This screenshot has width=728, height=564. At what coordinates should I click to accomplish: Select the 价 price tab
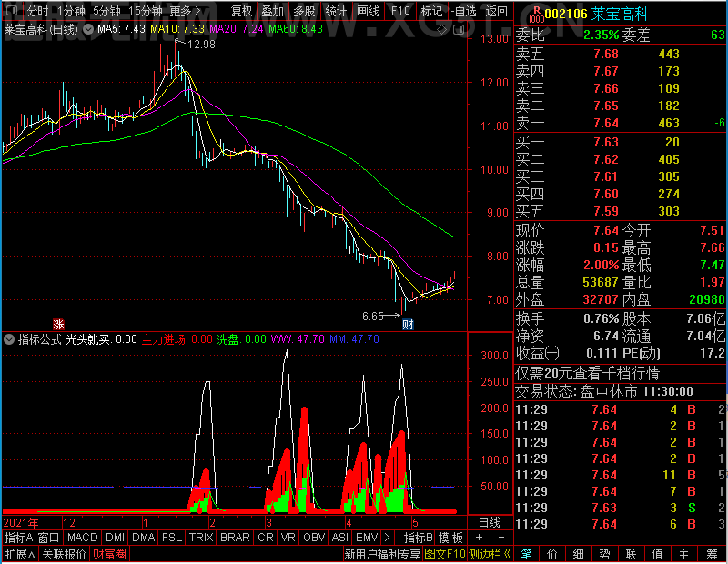552,554
